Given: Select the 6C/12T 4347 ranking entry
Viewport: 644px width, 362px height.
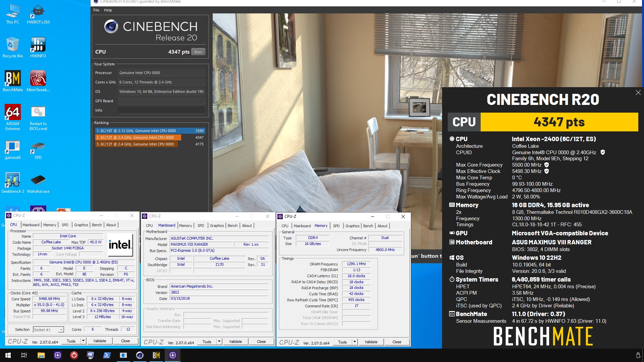Looking at the screenshot, I should (150, 137).
